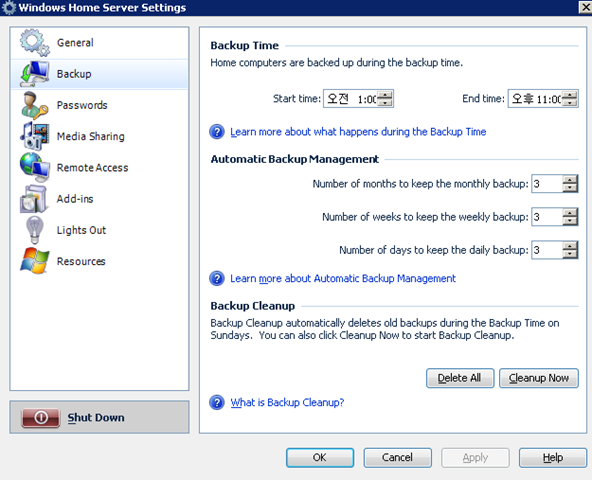
Task: Select Passwords user-with-key icon
Action: pyautogui.click(x=35, y=105)
